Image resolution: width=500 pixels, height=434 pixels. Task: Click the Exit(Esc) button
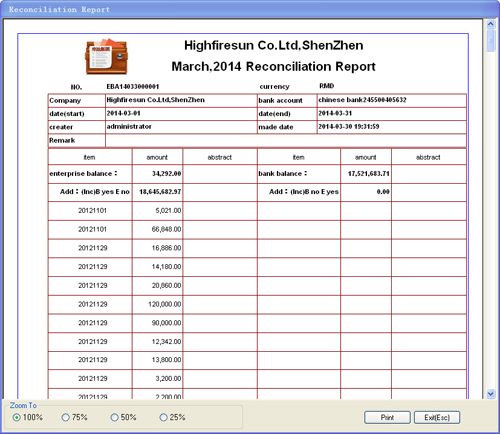coord(437,417)
